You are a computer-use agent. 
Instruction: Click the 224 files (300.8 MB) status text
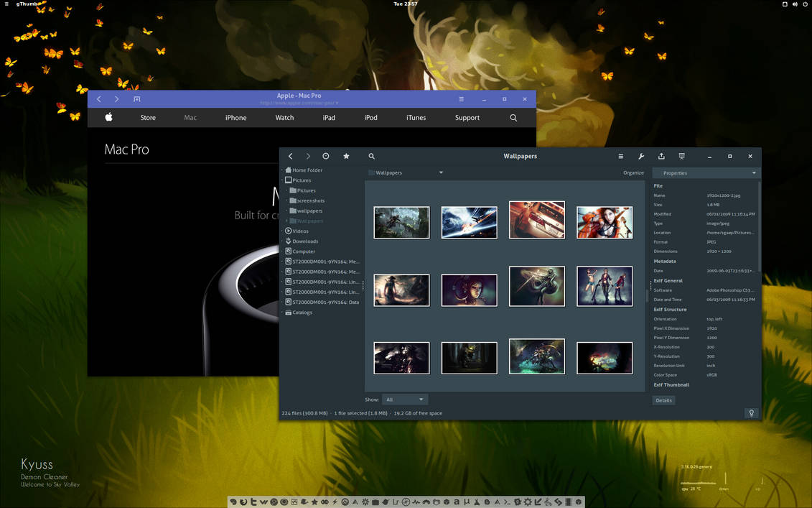(x=304, y=413)
